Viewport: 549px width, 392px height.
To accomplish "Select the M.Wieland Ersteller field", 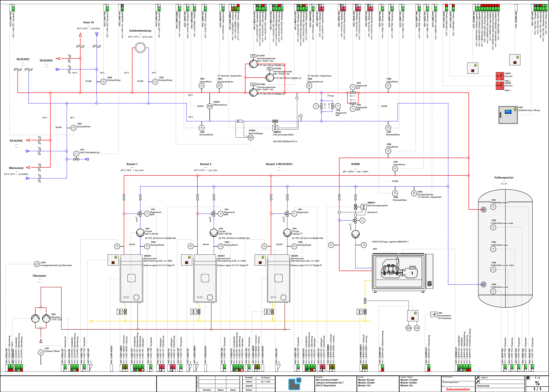I will tap(265, 378).
